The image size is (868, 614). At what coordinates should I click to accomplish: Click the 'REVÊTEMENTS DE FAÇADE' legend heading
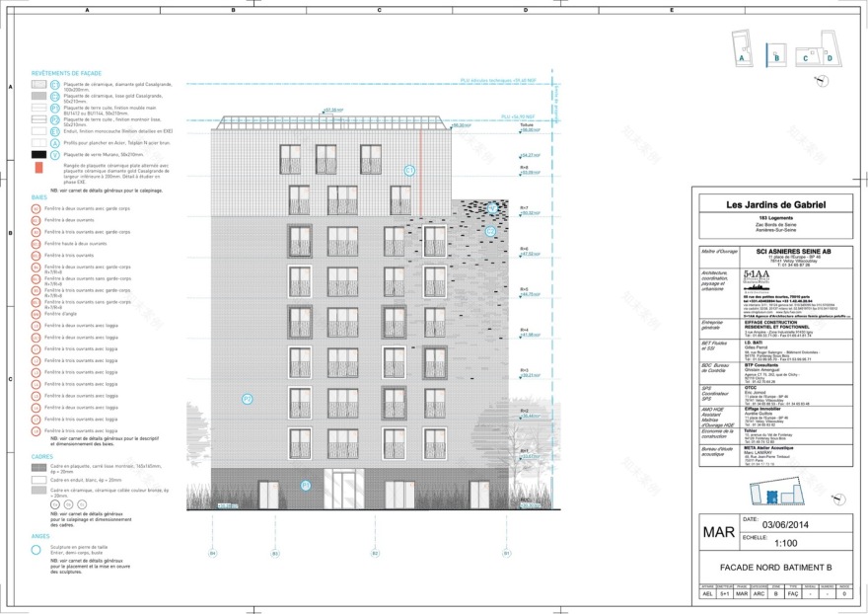[67, 74]
